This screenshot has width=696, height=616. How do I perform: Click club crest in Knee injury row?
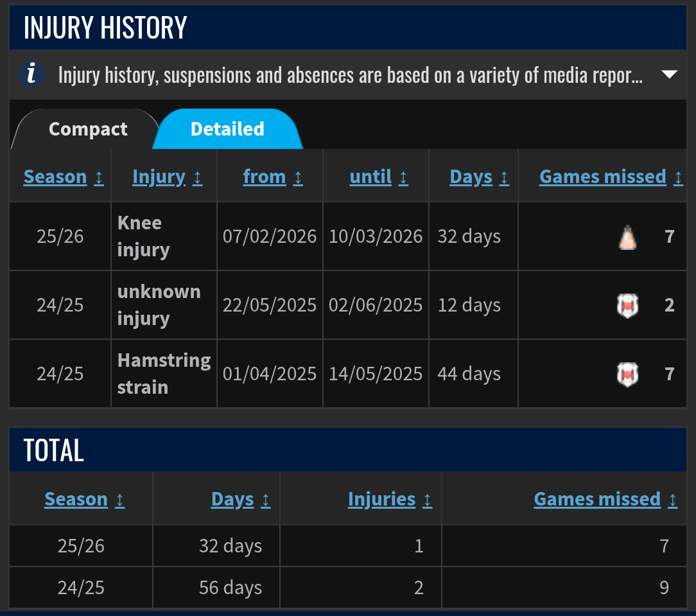[627, 237]
